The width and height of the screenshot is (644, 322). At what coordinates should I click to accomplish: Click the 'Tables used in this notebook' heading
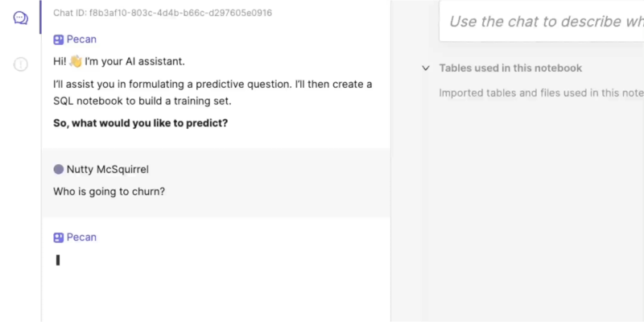coord(510,68)
